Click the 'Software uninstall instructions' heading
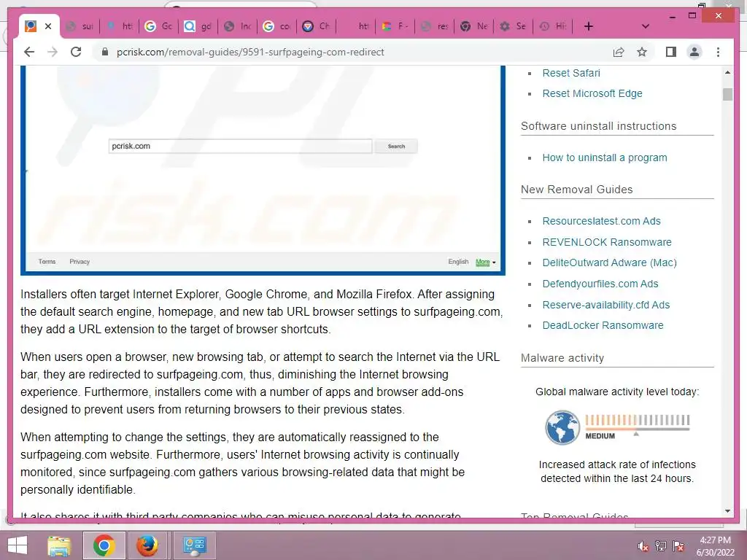 point(598,126)
